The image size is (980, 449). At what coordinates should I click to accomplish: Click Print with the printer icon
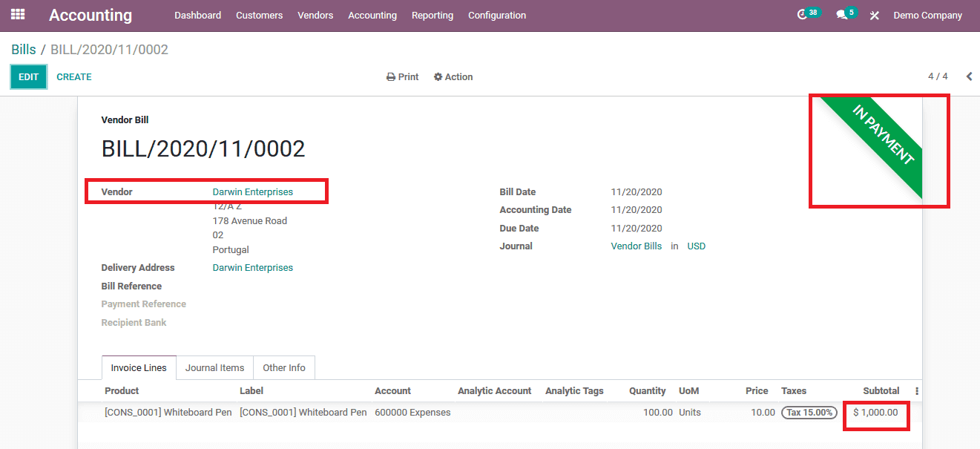click(403, 77)
